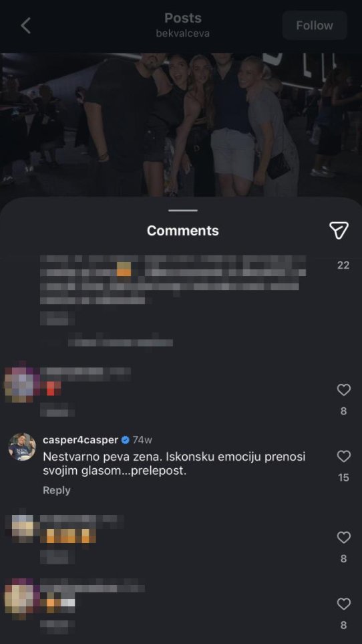View the 15 likes count on casper4casper's comment

click(x=343, y=477)
